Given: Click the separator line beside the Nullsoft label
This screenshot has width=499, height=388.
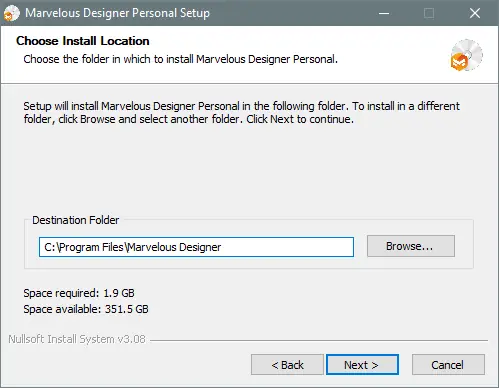Looking at the screenshot, I should click(x=319, y=341).
